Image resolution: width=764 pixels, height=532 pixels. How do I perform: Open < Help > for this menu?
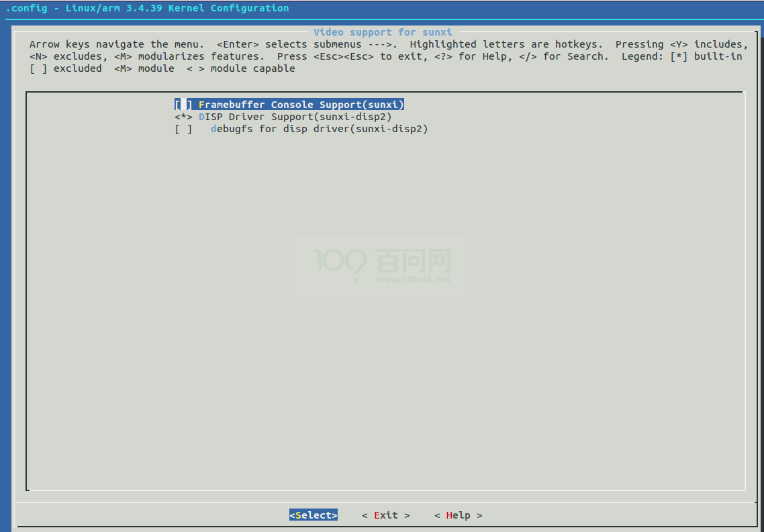[457, 515]
